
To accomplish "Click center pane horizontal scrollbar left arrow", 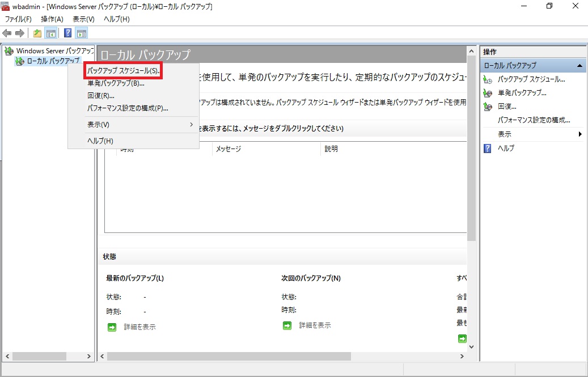I will [102, 357].
